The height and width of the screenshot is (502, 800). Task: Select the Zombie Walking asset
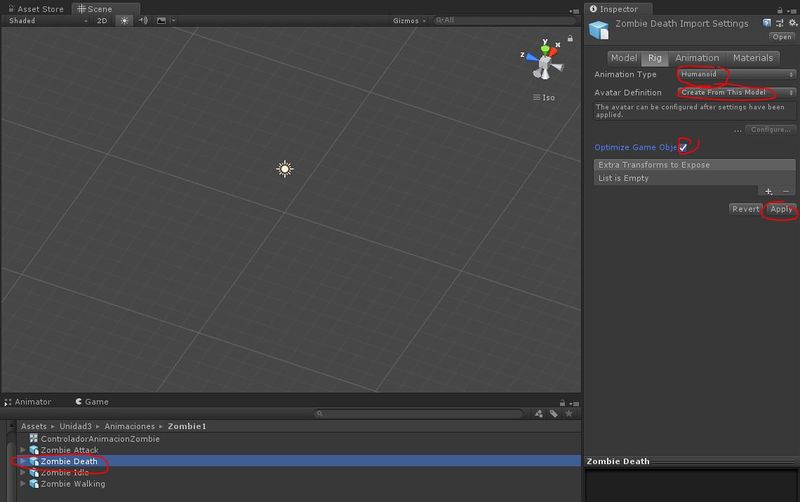(73, 484)
